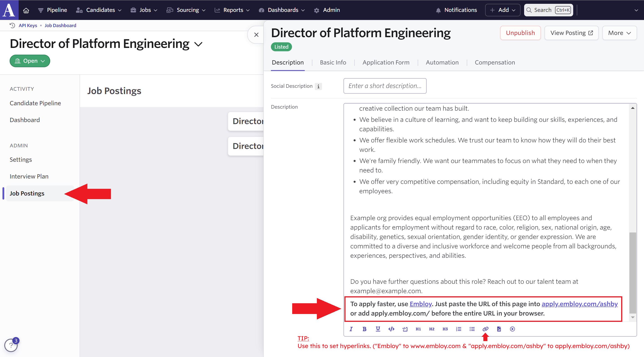Apply H1 heading style
The height and width of the screenshot is (357, 644).
pyautogui.click(x=418, y=329)
